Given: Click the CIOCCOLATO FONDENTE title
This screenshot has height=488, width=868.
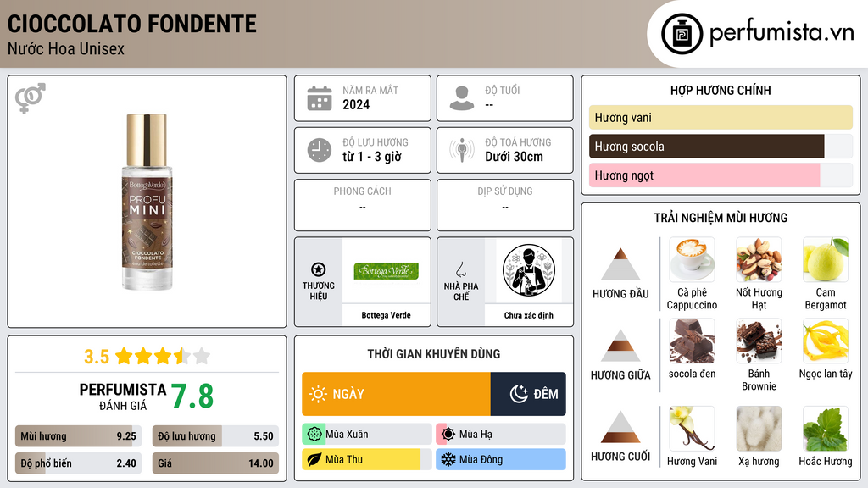Looking at the screenshot, I should click(131, 25).
